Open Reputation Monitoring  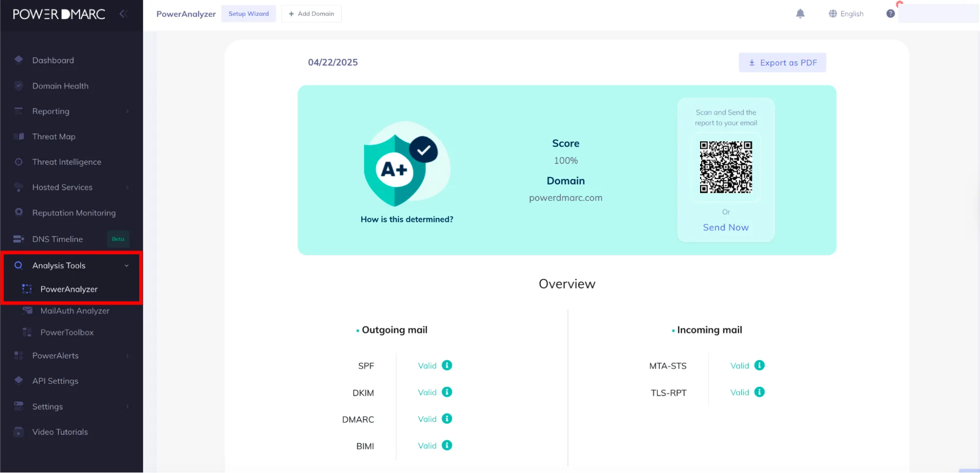[x=74, y=212]
